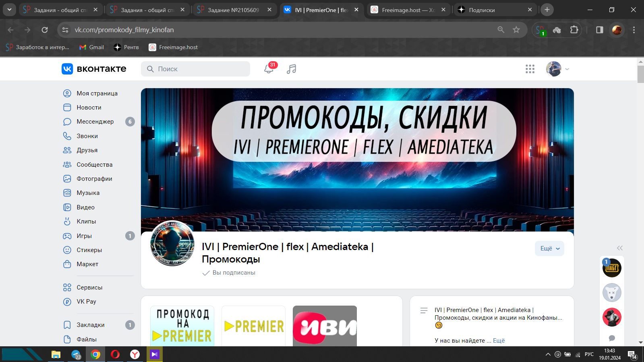Go back to previous page
The width and height of the screenshot is (644, 362).
10,30
